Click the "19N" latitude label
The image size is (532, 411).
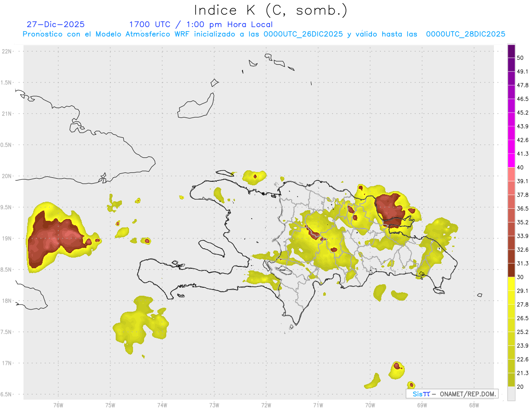(x=8, y=239)
